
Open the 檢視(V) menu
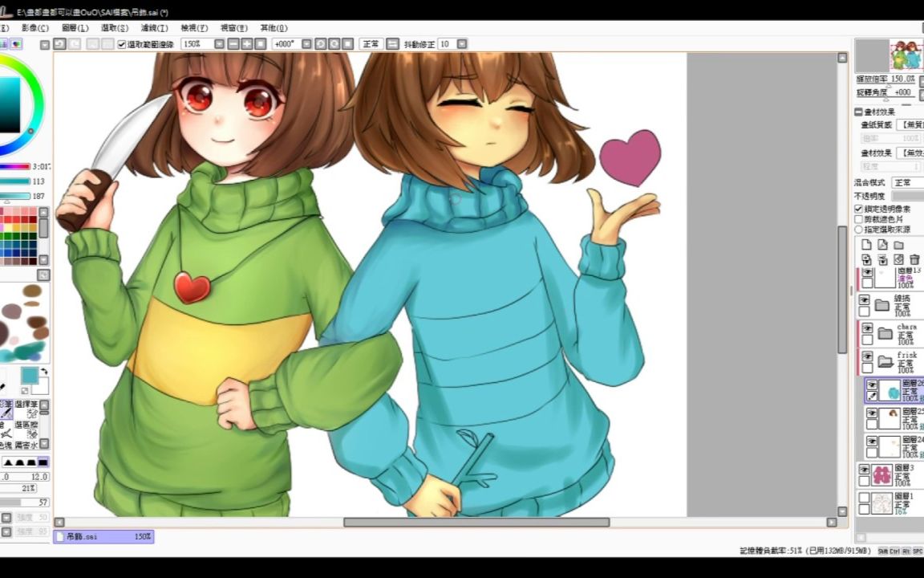(x=194, y=28)
